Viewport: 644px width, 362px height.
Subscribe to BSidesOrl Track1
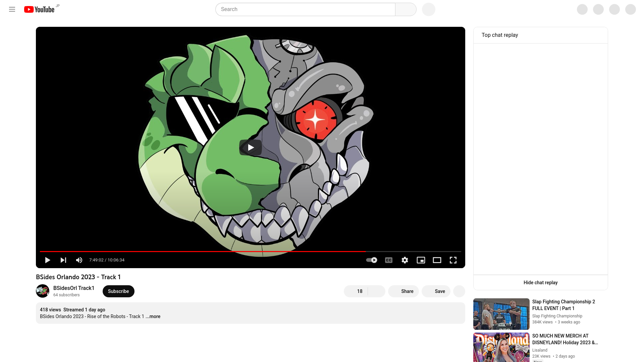[x=118, y=291]
